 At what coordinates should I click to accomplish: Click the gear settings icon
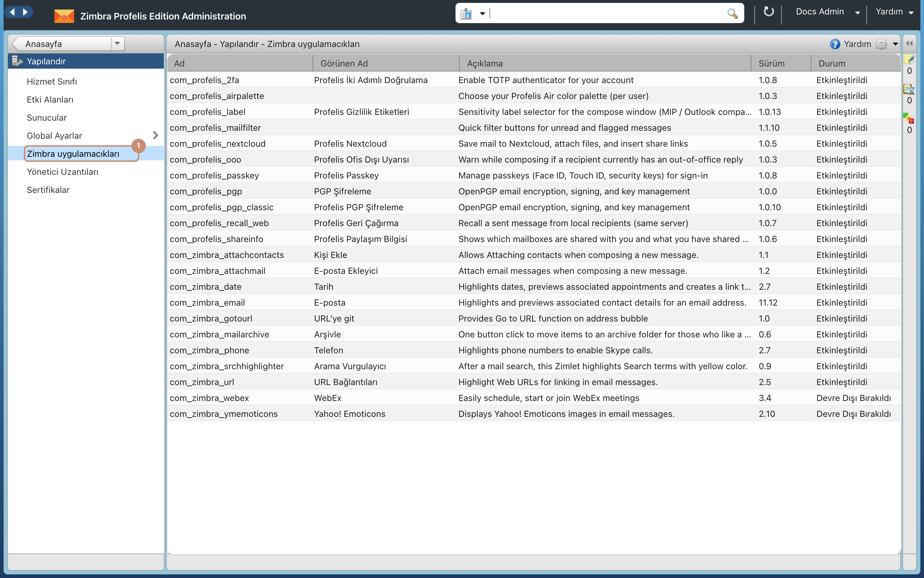[x=881, y=44]
